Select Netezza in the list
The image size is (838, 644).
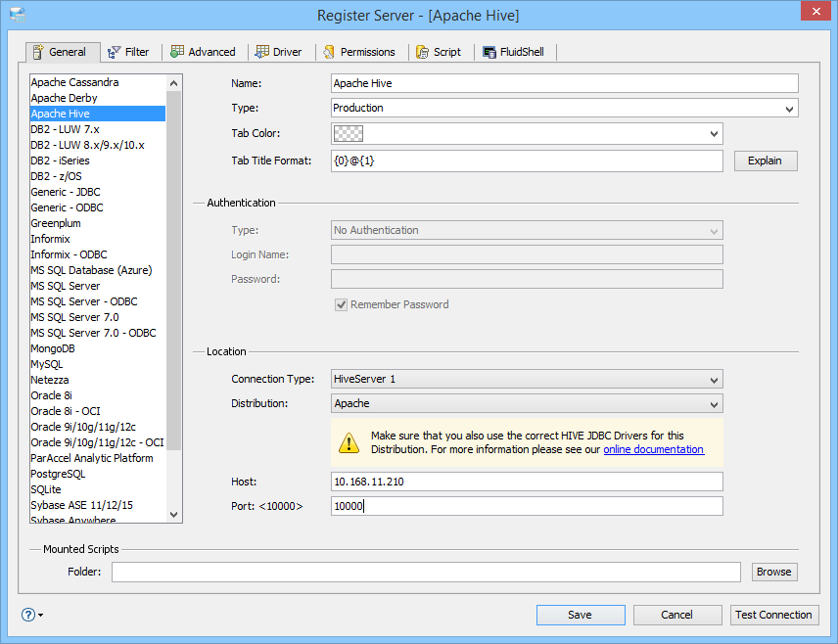tap(98, 380)
